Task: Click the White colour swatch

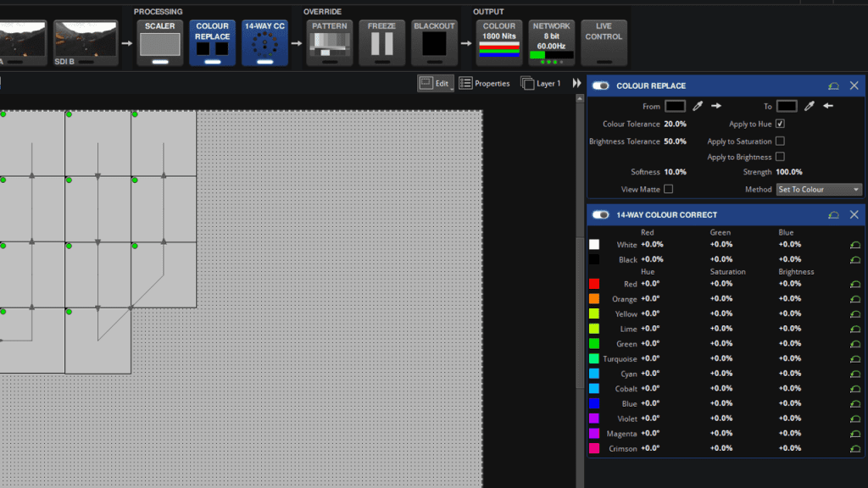Action: pyautogui.click(x=594, y=245)
